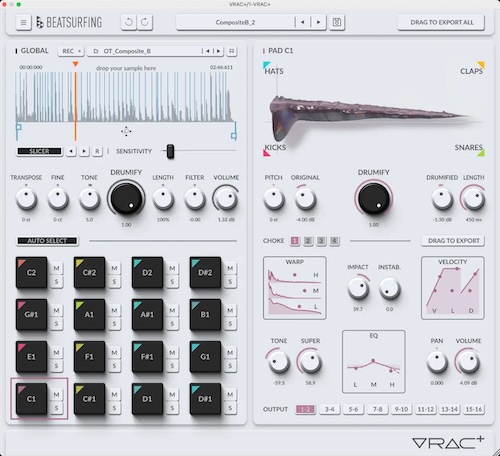The height and width of the screenshot is (456, 500).
Task: Click the SUPER knob
Action: tap(310, 361)
